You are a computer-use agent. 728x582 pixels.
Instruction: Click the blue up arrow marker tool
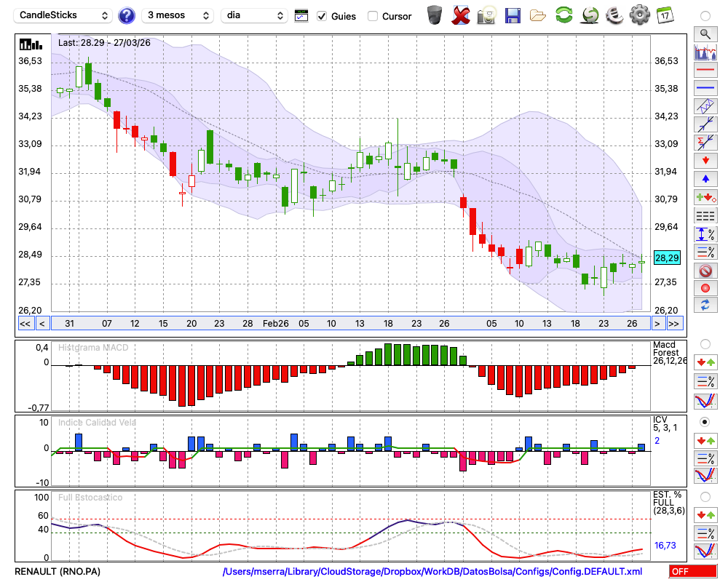pos(705,179)
